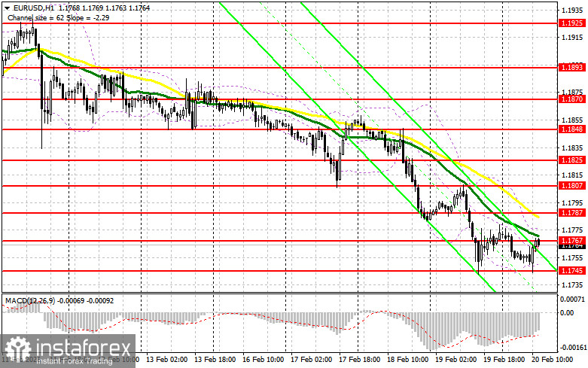Viewport: 588px width, 368px height.
Task: Select the red 1.1893 level label
Action: [572, 67]
